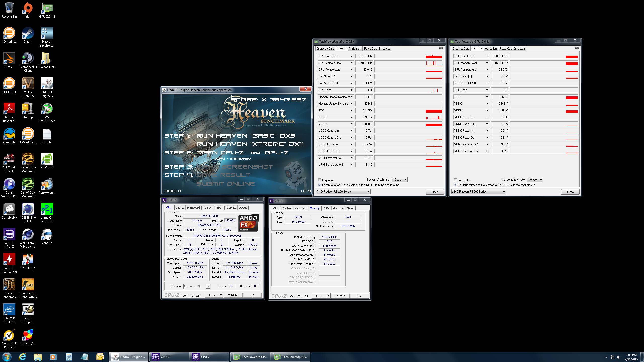This screenshot has height=362, width=644.
Task: Open Adobe Reader XI desktop icon
Action: 9,112
